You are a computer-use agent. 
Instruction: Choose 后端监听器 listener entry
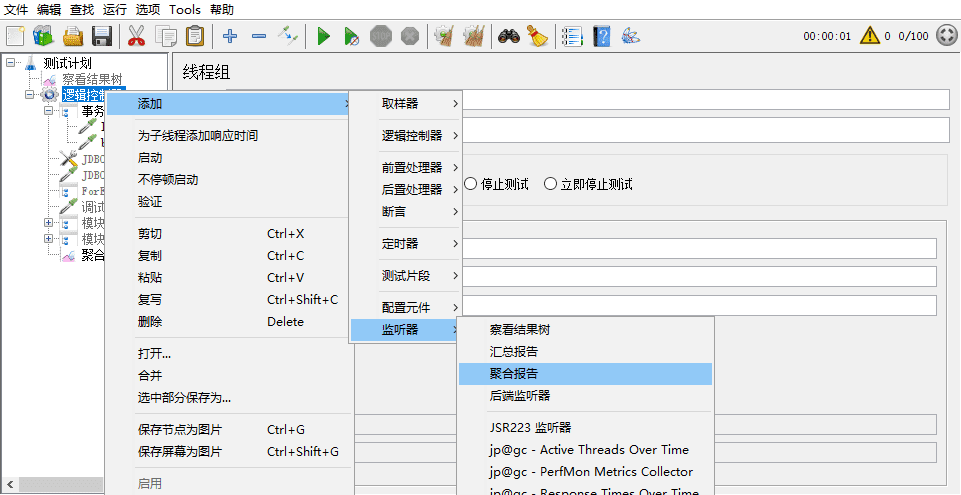585,396
